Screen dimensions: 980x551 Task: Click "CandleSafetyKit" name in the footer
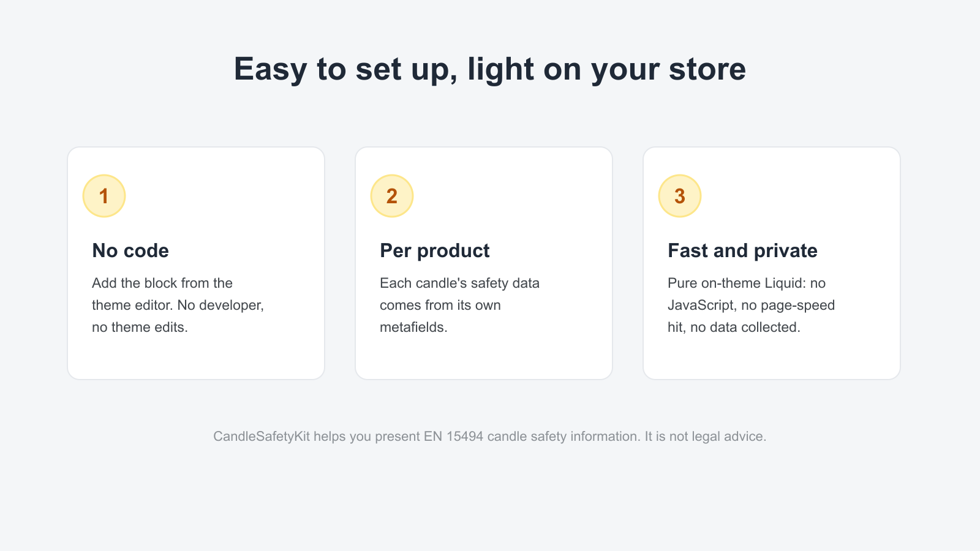[x=262, y=437]
